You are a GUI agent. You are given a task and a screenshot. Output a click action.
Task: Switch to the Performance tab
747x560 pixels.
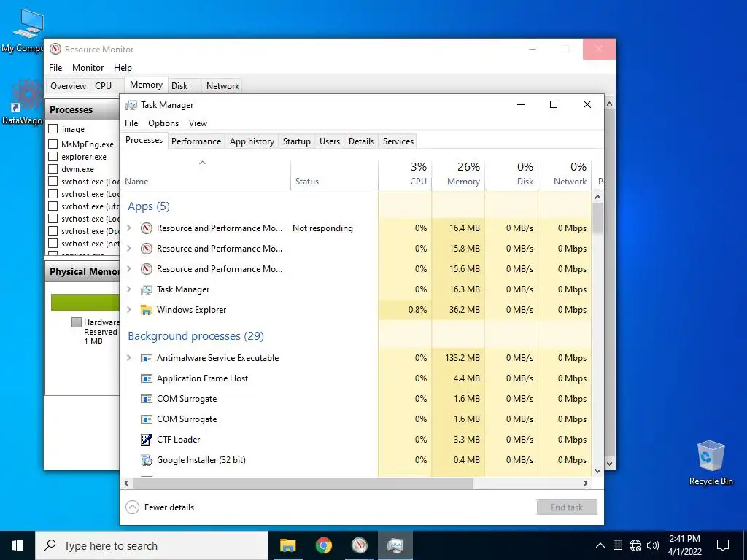coord(196,141)
